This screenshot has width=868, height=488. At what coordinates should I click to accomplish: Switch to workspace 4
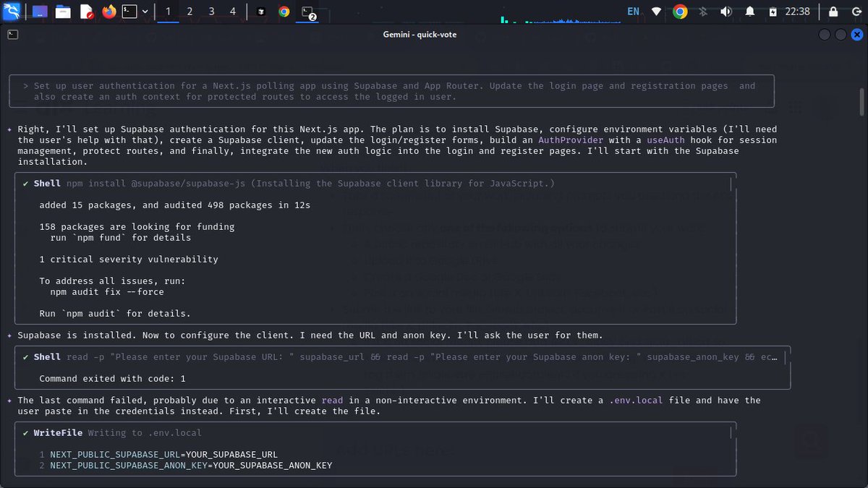(233, 12)
